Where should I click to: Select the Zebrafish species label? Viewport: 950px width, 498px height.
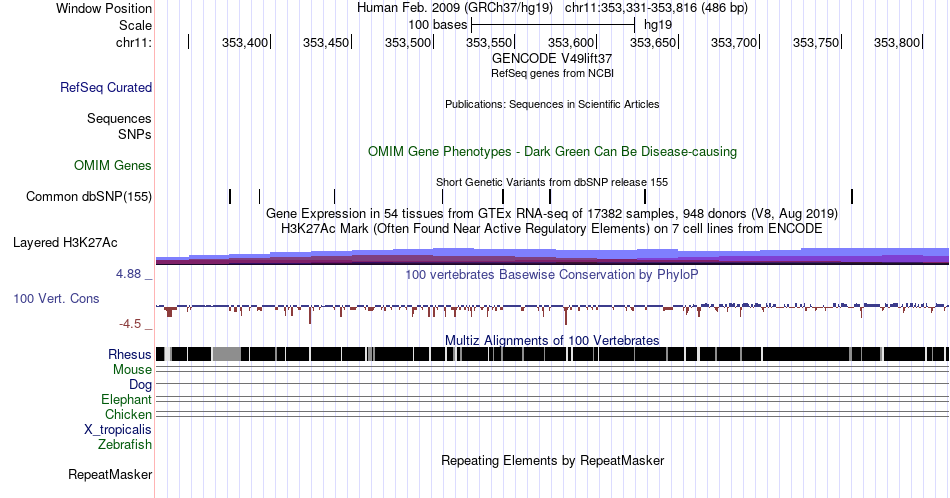(125, 444)
